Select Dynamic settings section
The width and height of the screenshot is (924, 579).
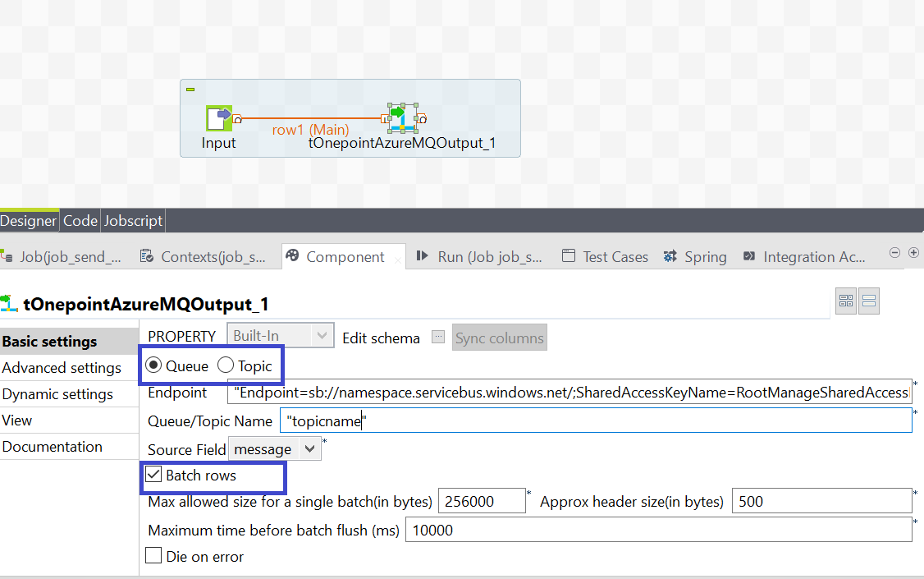69,394
